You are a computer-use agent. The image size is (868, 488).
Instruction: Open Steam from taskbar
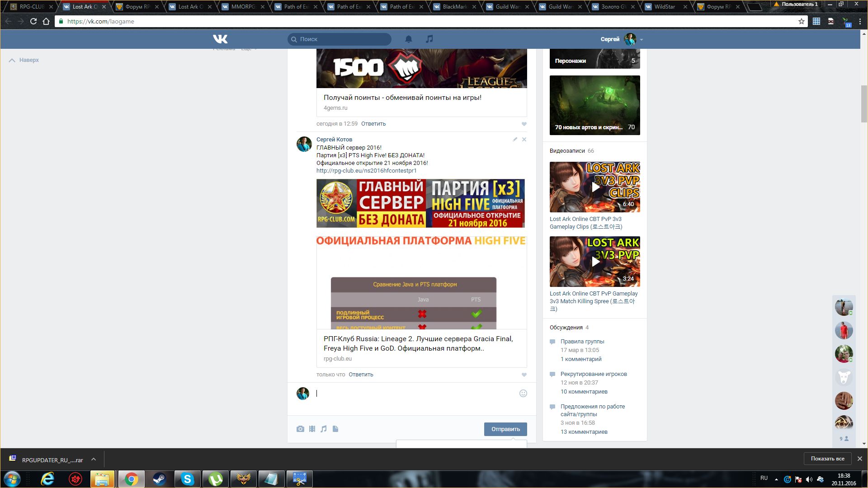[x=159, y=479]
